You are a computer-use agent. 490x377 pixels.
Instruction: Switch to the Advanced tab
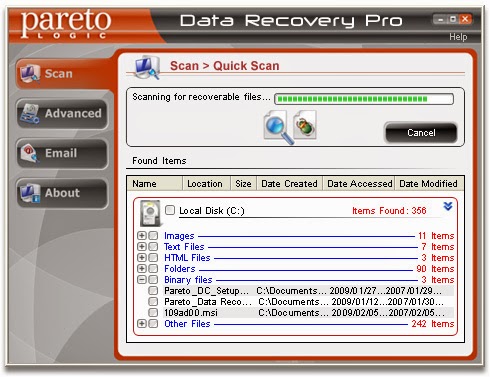tap(62, 114)
